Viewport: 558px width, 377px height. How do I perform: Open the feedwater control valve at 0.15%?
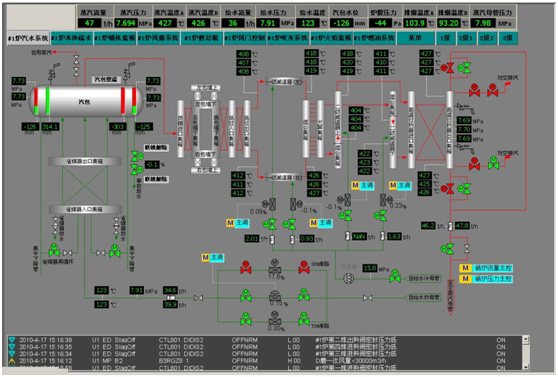pyautogui.click(x=274, y=295)
